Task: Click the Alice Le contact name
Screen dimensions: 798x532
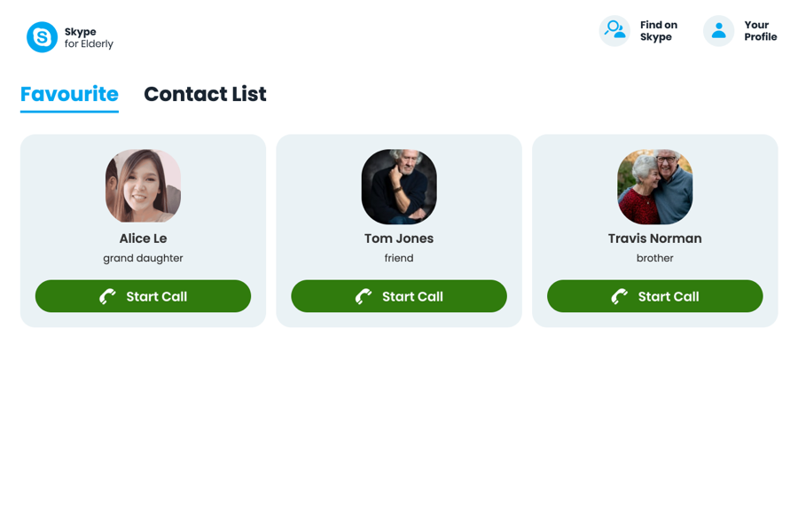Action: 143,239
